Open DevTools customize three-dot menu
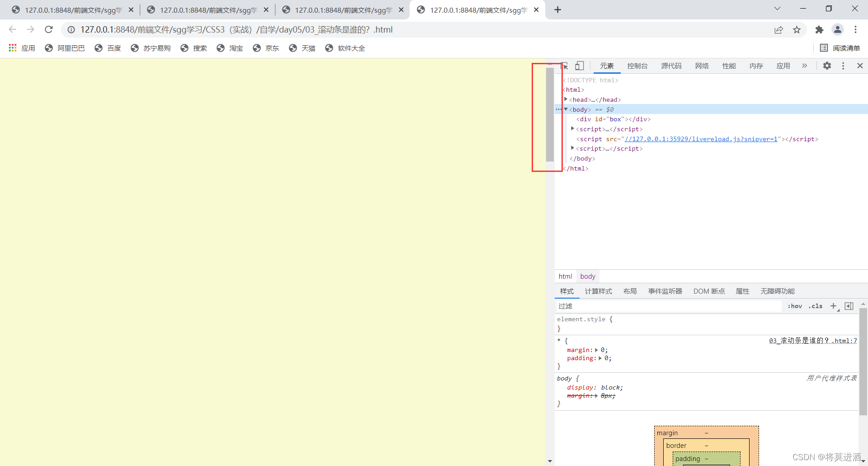 tap(843, 66)
